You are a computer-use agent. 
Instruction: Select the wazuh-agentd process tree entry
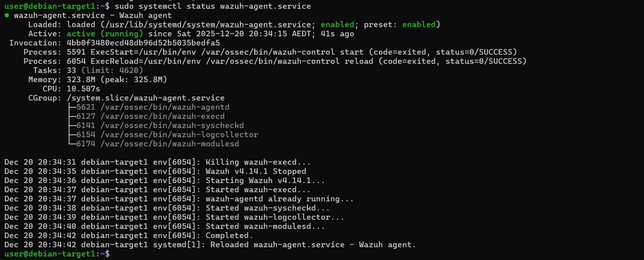tap(165, 107)
